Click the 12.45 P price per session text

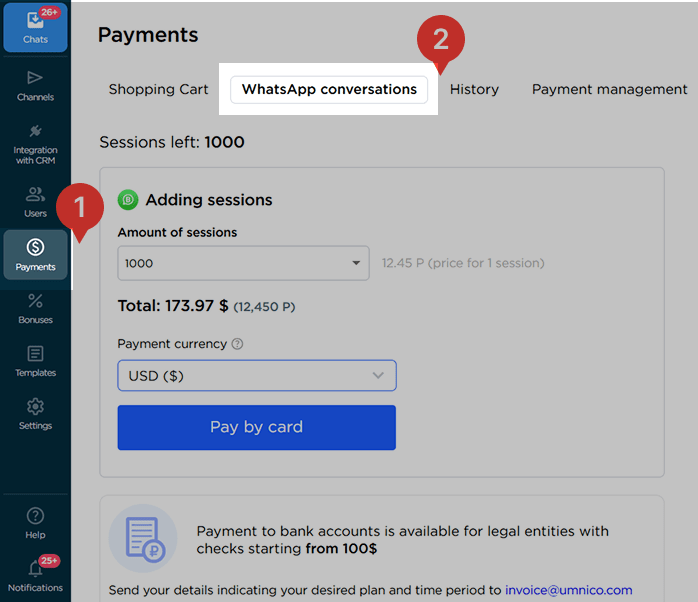coord(463,263)
